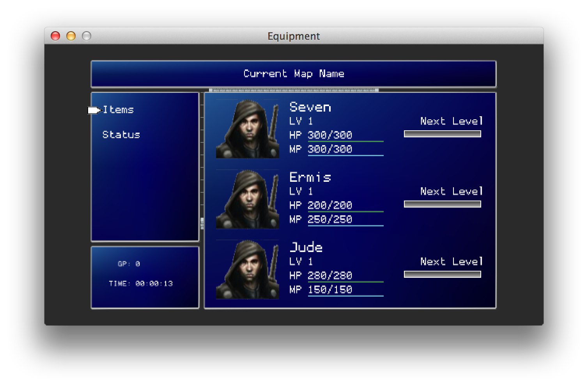588x387 pixels.
Task: Select the character name Seven
Action: (310, 107)
